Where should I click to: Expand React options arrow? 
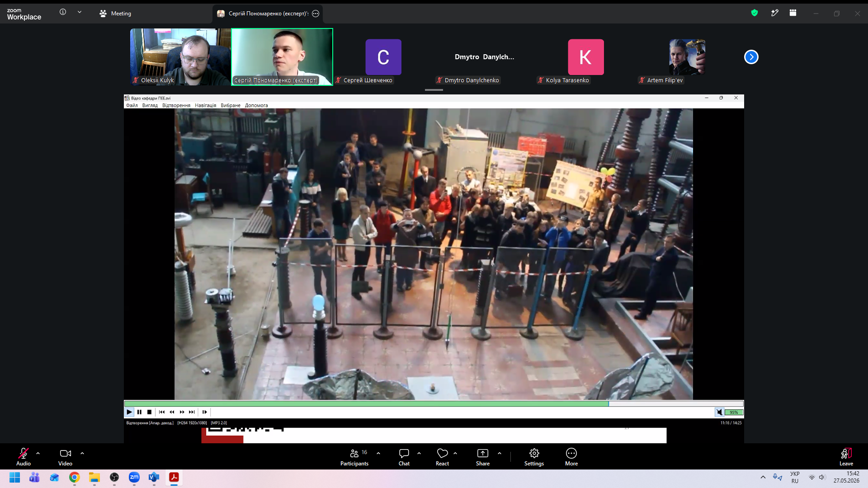tap(455, 453)
